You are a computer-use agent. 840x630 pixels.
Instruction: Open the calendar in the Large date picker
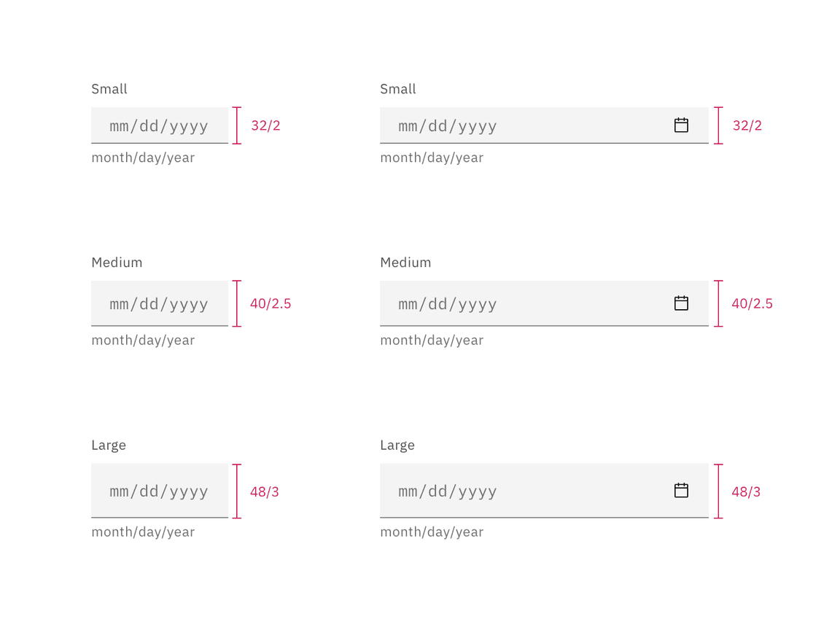tap(681, 491)
